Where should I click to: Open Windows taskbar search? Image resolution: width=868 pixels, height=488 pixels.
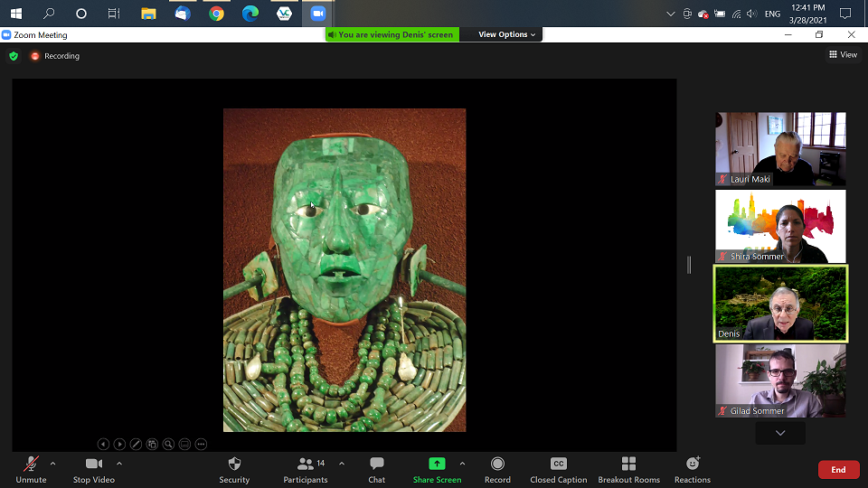coord(49,14)
